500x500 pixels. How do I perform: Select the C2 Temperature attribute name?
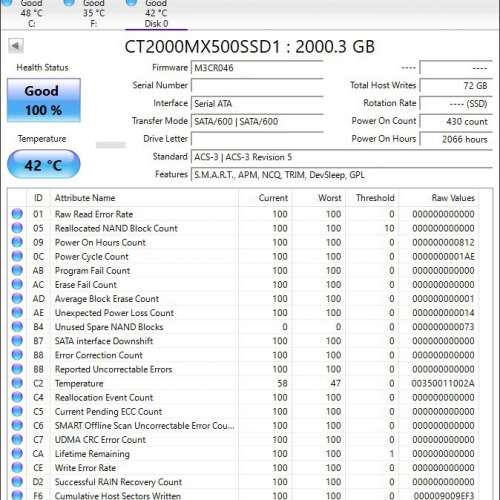click(x=79, y=383)
